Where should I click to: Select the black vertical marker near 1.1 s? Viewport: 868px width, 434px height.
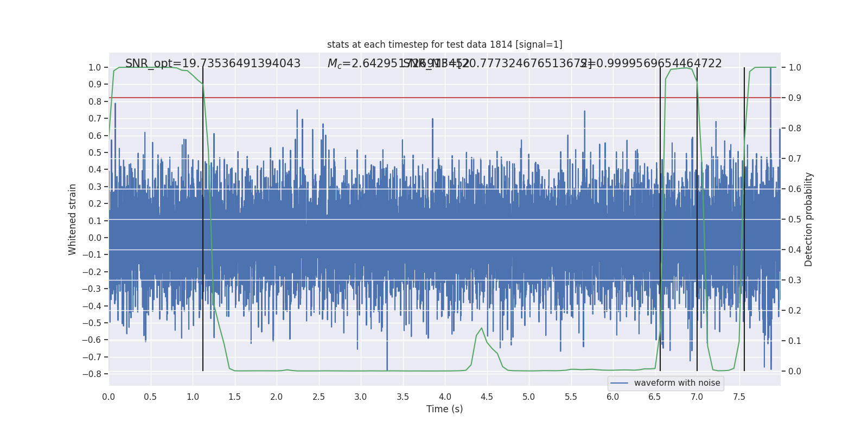pyautogui.click(x=203, y=217)
